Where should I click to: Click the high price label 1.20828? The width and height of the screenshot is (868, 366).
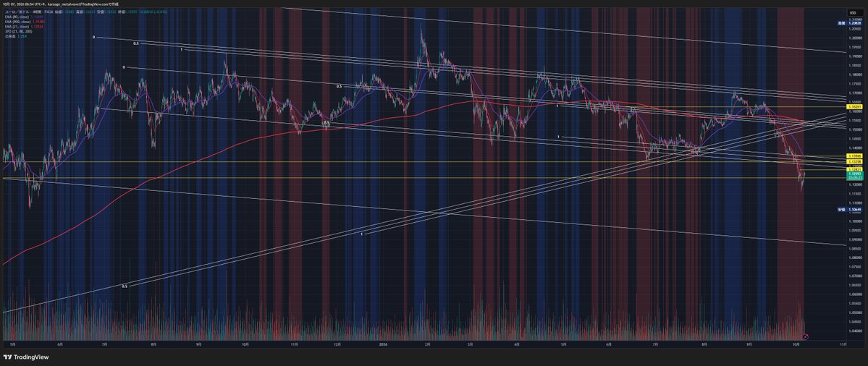pos(855,25)
